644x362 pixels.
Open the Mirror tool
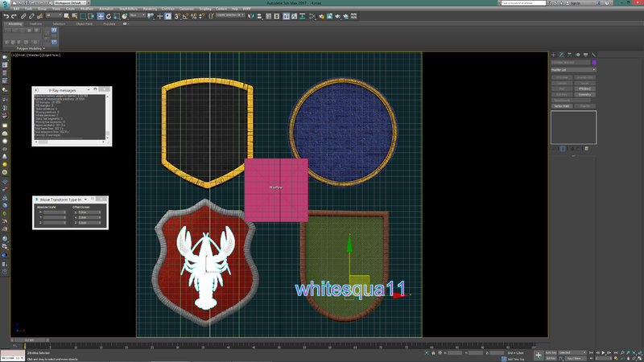251,16
